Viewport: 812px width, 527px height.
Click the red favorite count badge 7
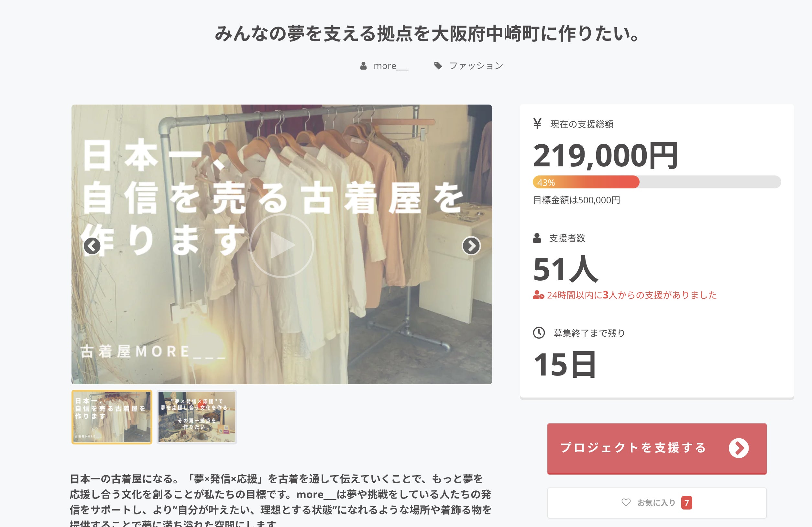(686, 502)
